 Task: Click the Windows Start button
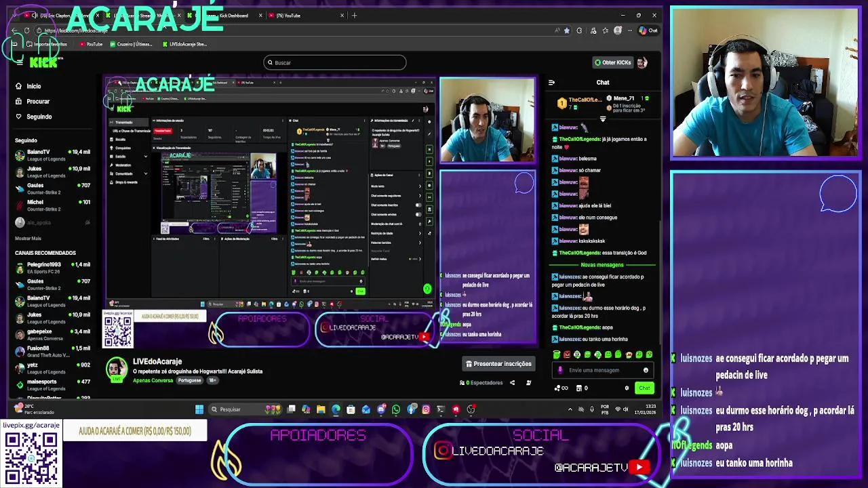(199, 409)
